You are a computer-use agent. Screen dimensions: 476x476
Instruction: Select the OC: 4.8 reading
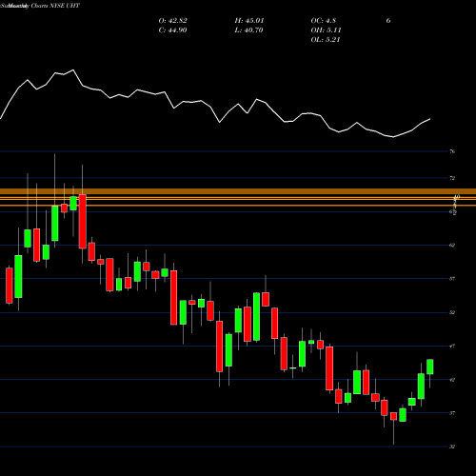click(x=323, y=21)
